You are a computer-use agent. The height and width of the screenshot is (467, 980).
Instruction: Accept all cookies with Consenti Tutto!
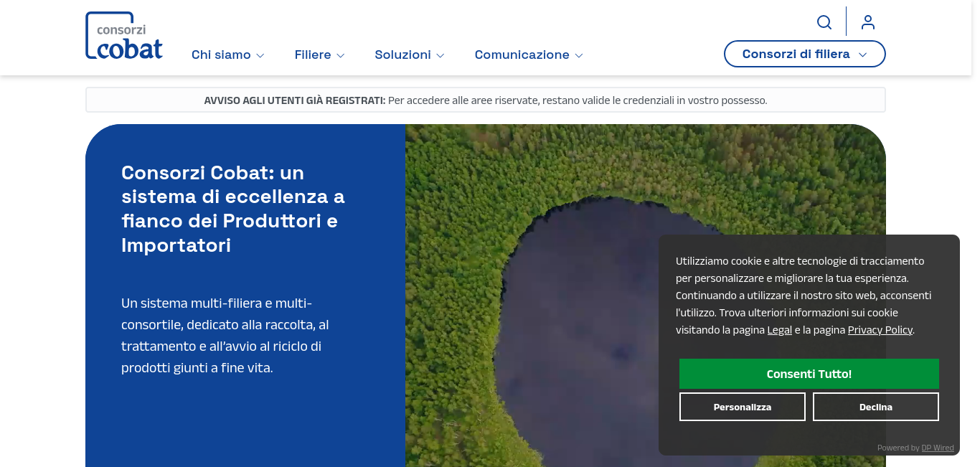click(809, 374)
